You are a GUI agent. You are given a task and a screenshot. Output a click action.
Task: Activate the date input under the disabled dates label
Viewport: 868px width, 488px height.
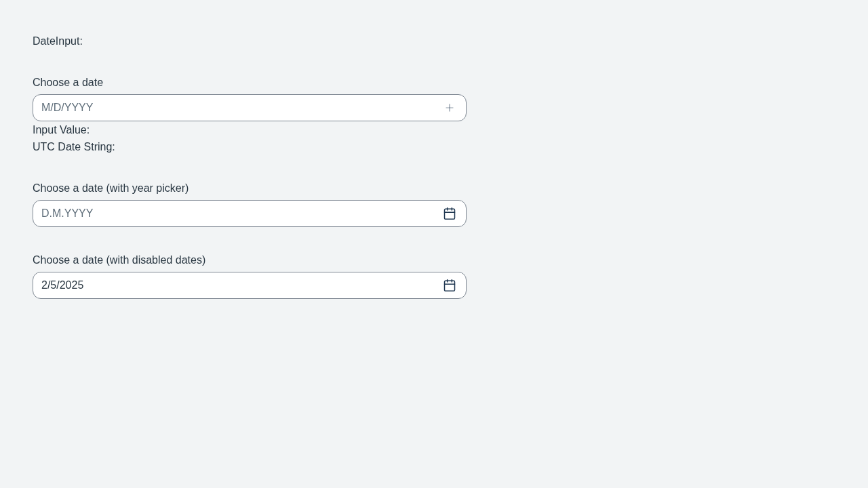tap(250, 285)
